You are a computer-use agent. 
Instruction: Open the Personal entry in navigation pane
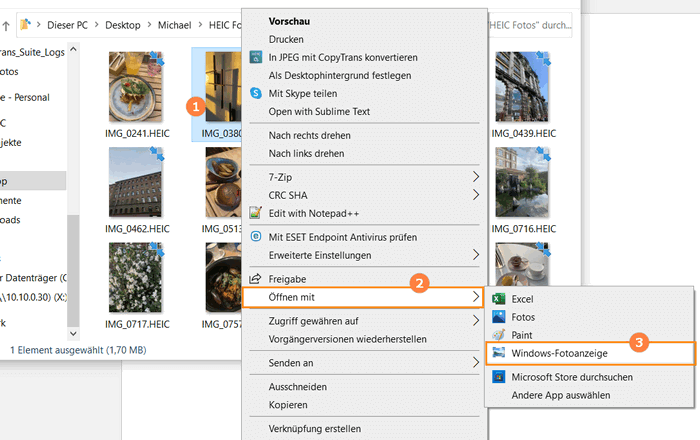click(x=27, y=97)
